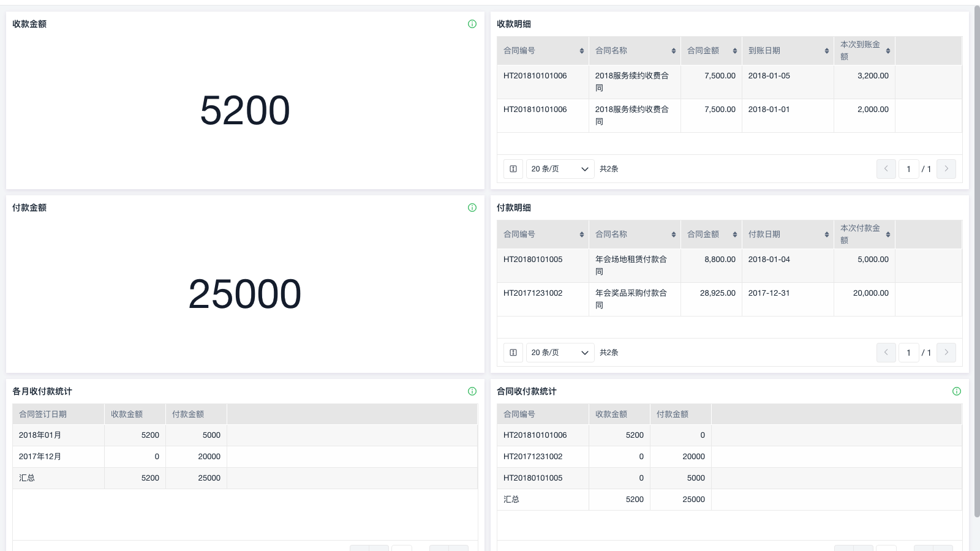Select row with 到账日期 2018-01-01
The height and width of the screenshot is (551, 980).
point(729,116)
